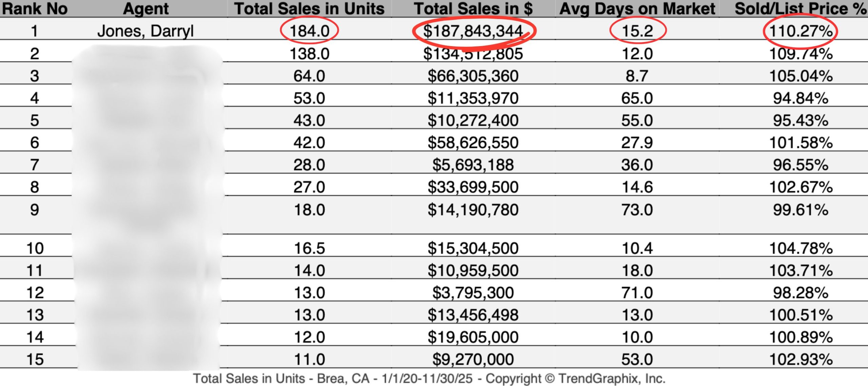Select the circled 15.2 days value
Image resolution: width=868 pixels, height=386 pixels.
pyautogui.click(x=637, y=31)
